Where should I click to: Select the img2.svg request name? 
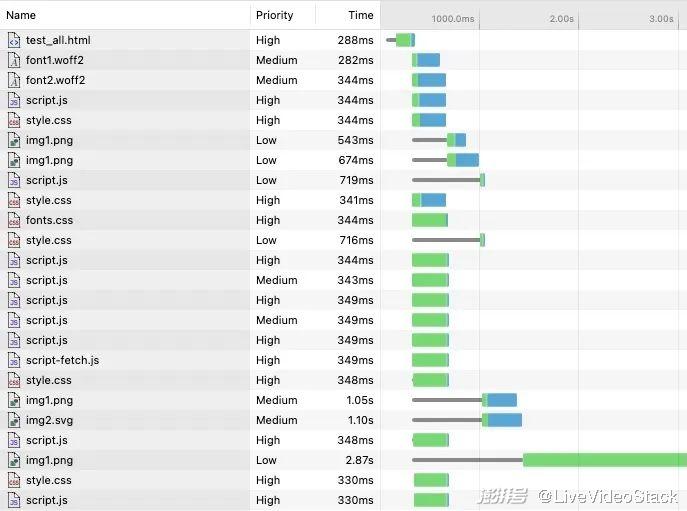50,420
